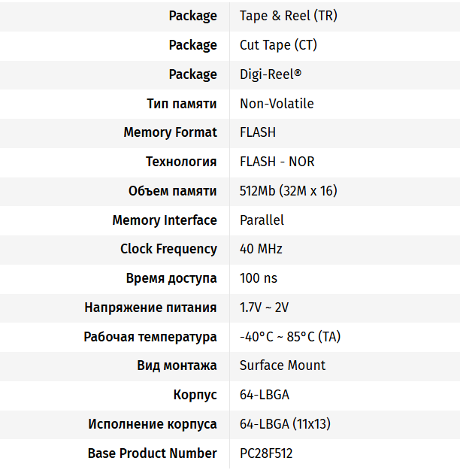The width and height of the screenshot is (460, 476).
Task: Select the 'Parallel' interface value
Action: click(262, 220)
